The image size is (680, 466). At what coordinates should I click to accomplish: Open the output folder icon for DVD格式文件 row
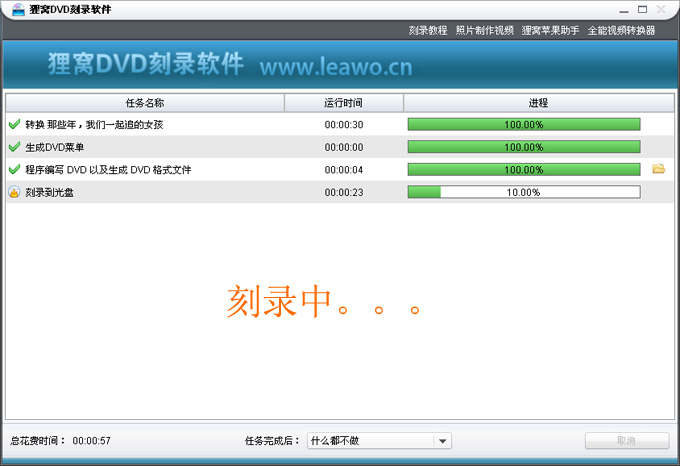click(x=658, y=169)
